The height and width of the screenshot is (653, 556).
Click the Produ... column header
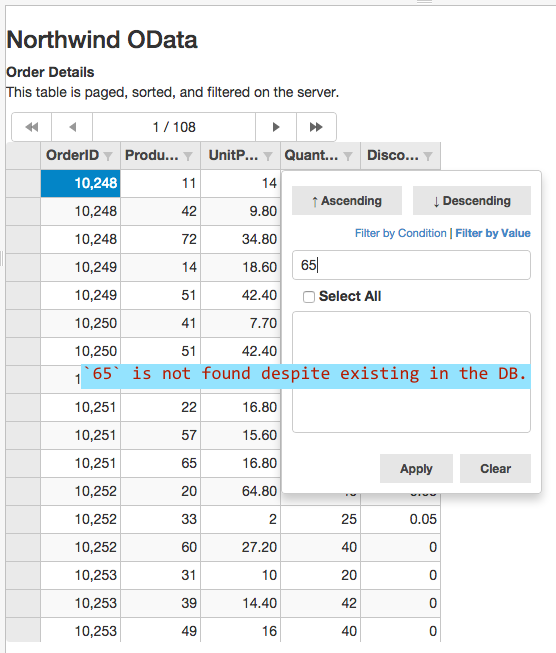[160, 155]
